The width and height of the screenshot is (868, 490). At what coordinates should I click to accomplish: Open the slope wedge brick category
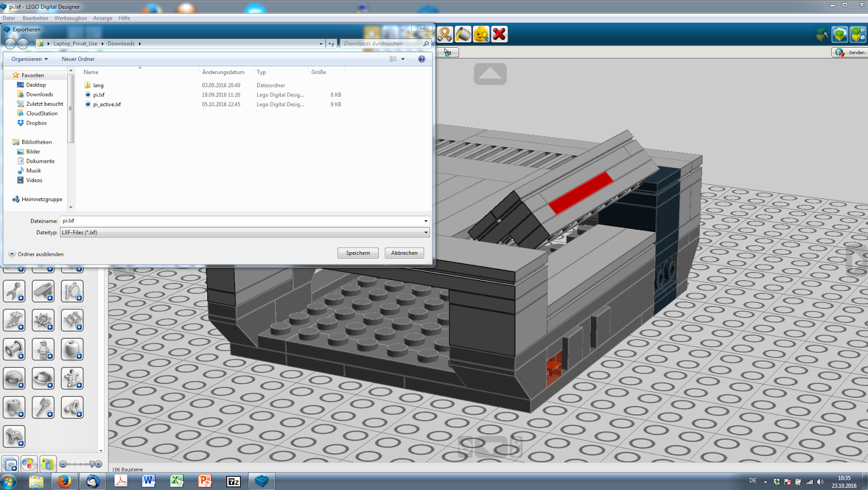[x=43, y=292]
